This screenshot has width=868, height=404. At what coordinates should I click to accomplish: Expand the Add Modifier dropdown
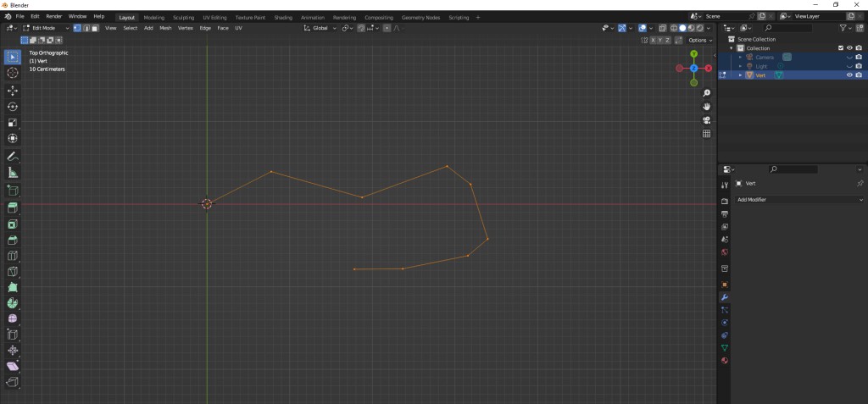(x=799, y=200)
